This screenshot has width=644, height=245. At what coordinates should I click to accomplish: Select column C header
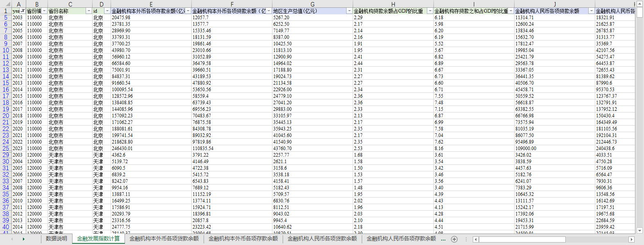70,4
